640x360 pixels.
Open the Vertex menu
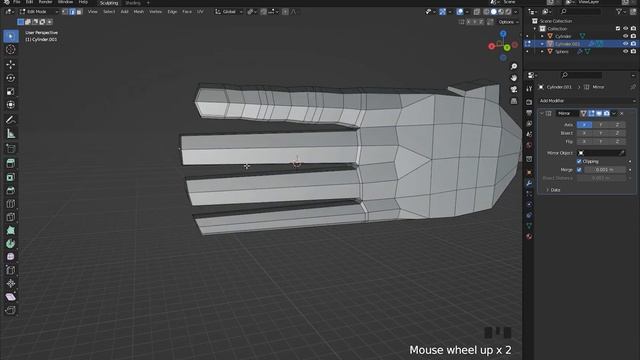click(155, 12)
